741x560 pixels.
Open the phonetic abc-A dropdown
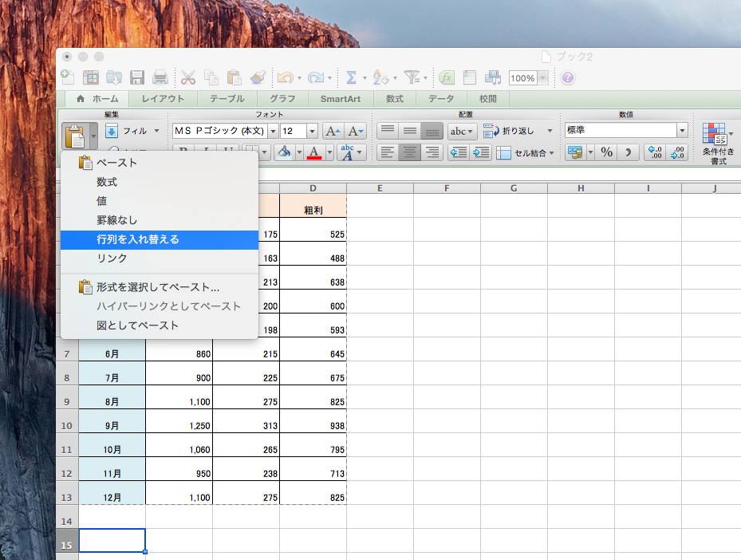pyautogui.click(x=353, y=152)
